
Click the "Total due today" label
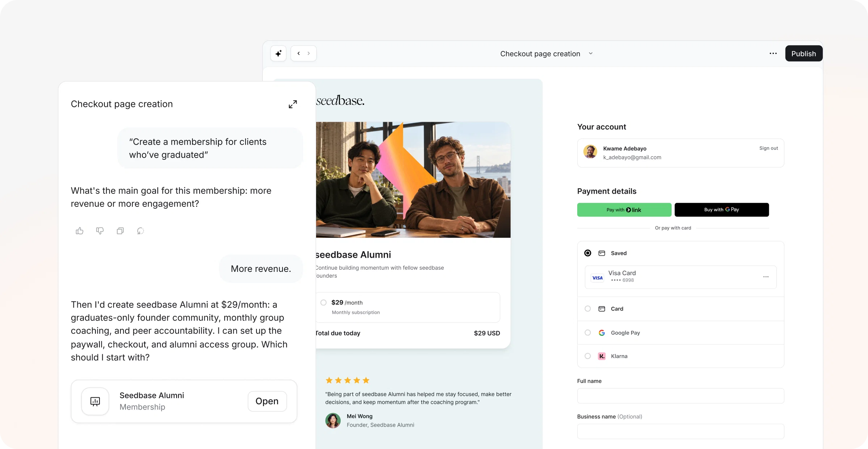pos(338,333)
